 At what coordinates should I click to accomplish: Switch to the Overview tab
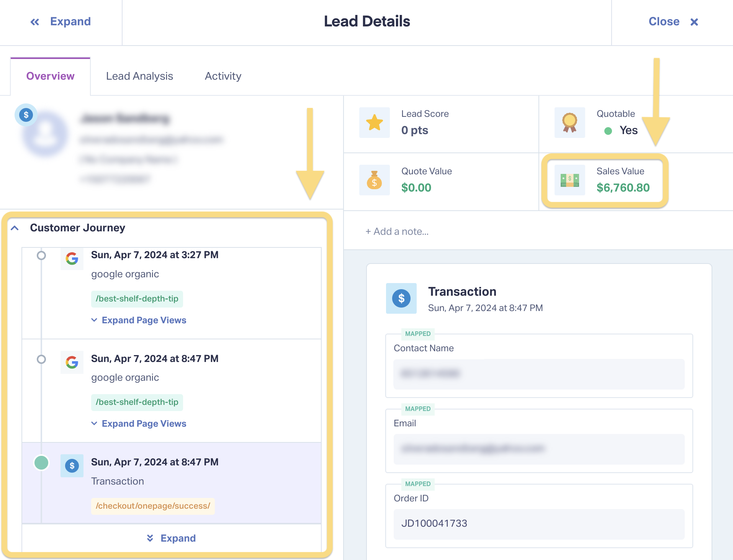[50, 76]
